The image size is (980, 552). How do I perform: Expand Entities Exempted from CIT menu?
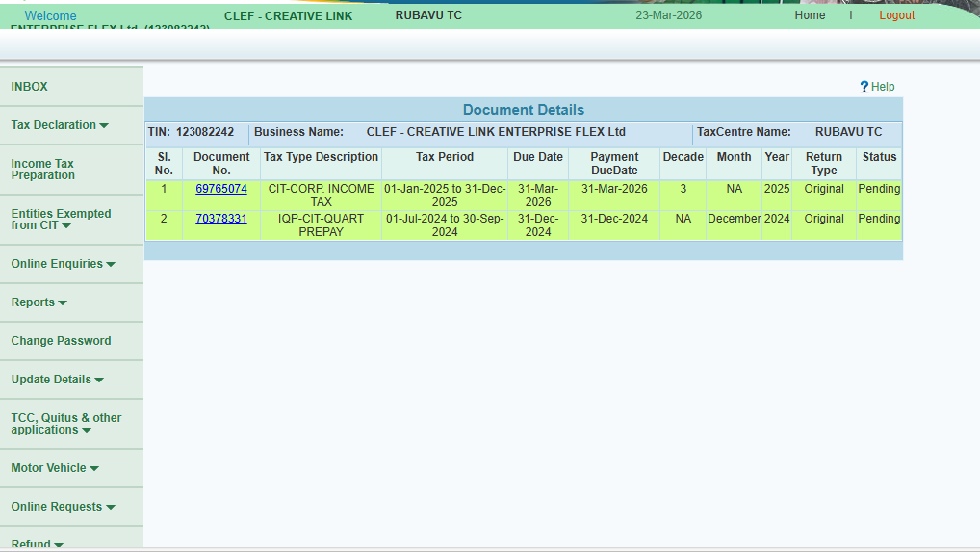[x=61, y=220]
